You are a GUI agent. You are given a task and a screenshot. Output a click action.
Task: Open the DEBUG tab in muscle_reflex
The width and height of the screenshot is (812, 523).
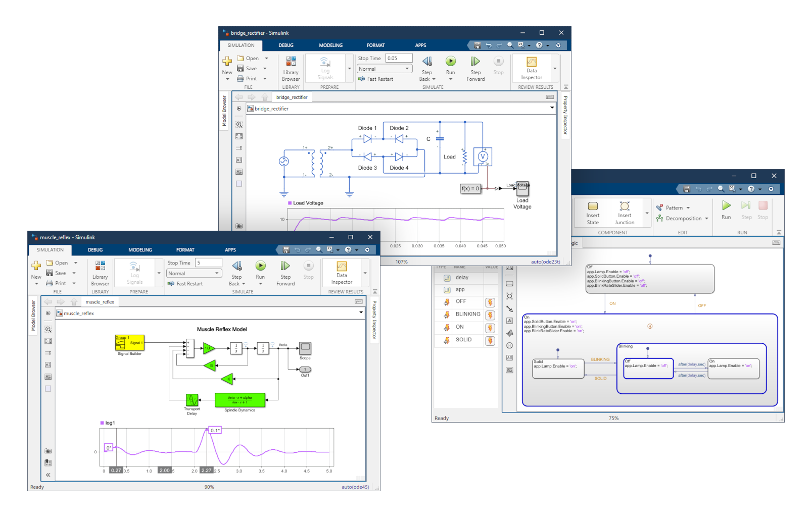click(95, 249)
